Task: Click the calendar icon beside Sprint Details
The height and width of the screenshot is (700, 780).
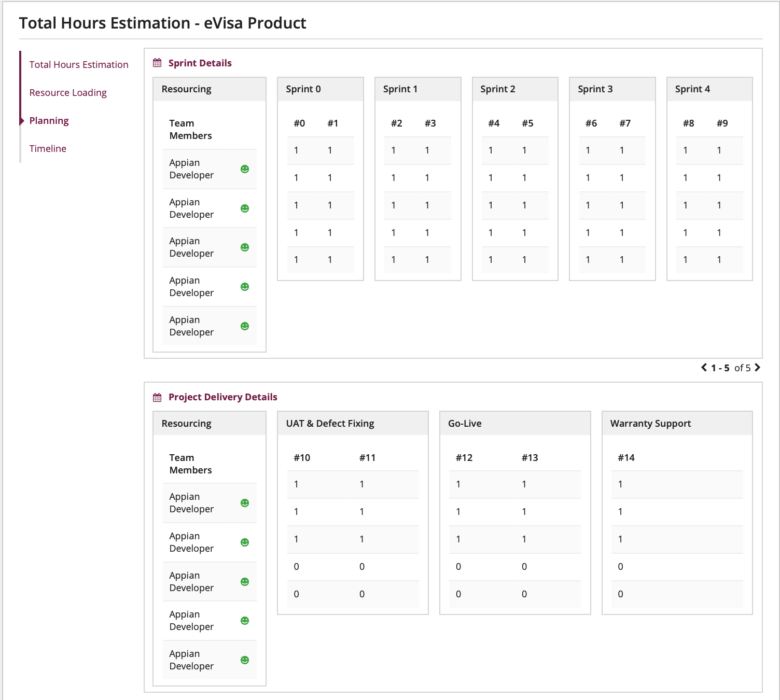Action: coord(157,63)
